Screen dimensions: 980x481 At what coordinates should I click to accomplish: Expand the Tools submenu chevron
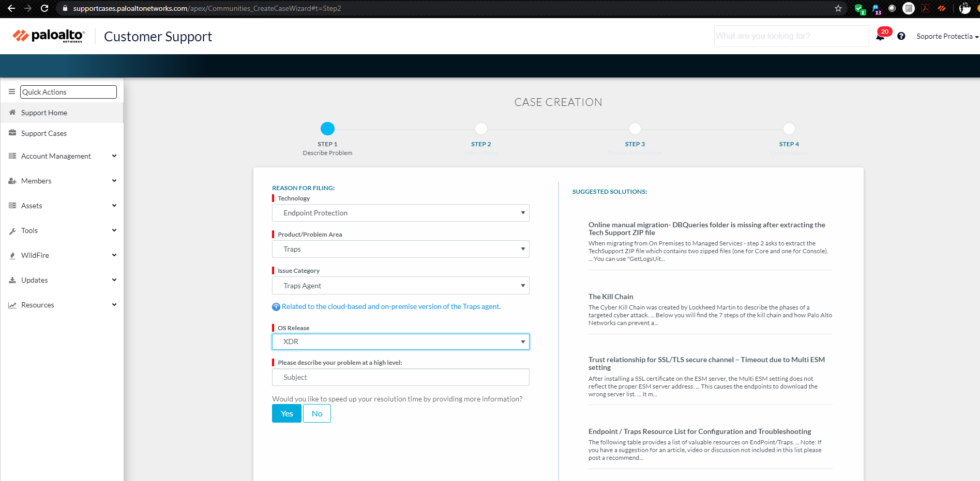(x=114, y=230)
